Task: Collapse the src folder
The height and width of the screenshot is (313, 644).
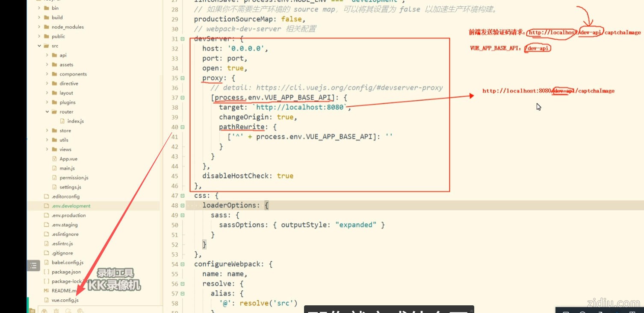Action: point(39,46)
